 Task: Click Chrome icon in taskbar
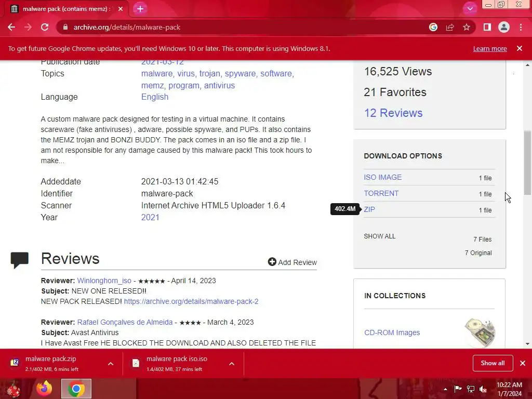point(76,389)
